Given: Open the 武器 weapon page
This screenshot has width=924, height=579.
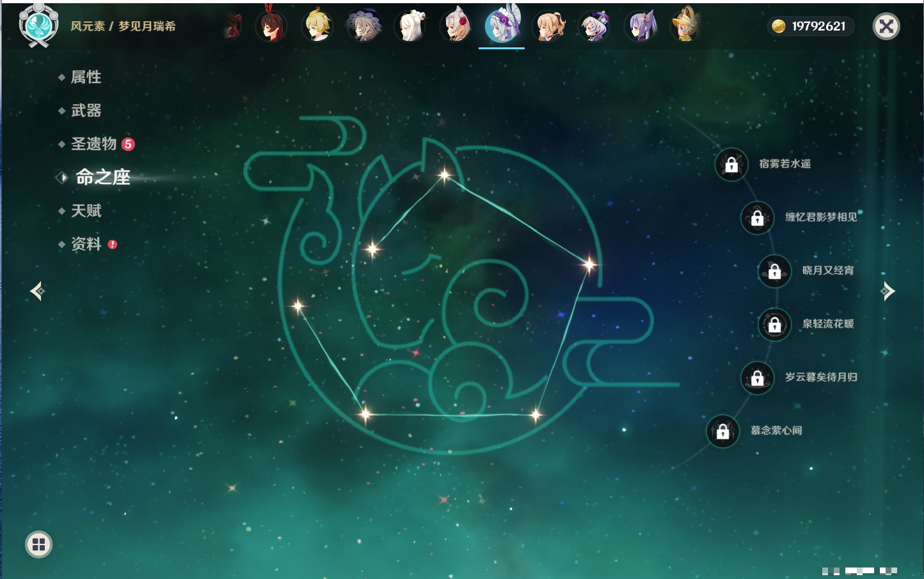Looking at the screenshot, I should pyautogui.click(x=86, y=111).
